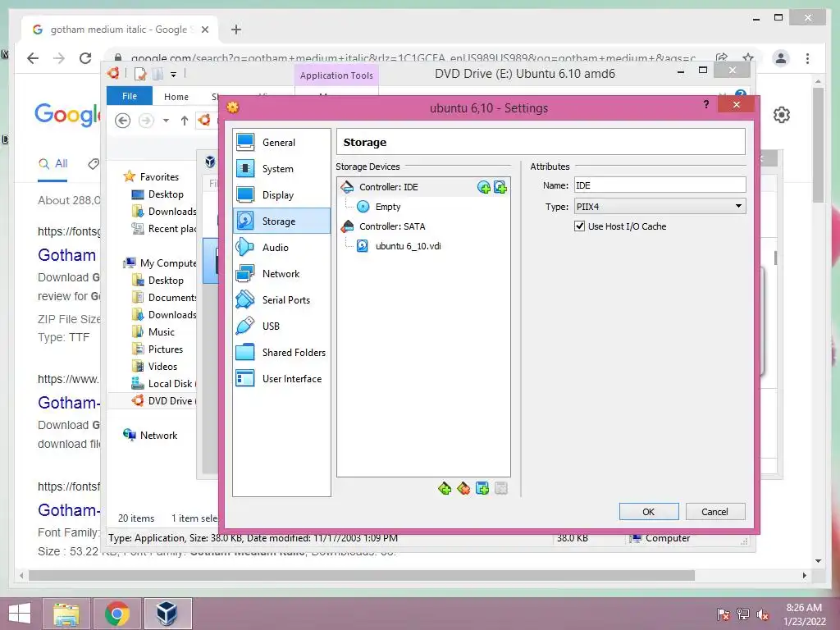Open the Windows Start button
This screenshot has width=840, height=630.
[20, 614]
